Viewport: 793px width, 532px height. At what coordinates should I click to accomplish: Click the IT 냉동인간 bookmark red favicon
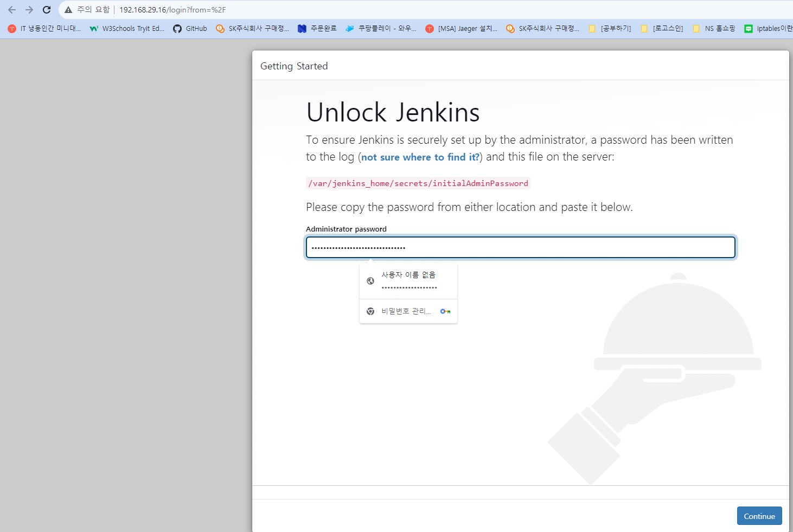point(12,29)
